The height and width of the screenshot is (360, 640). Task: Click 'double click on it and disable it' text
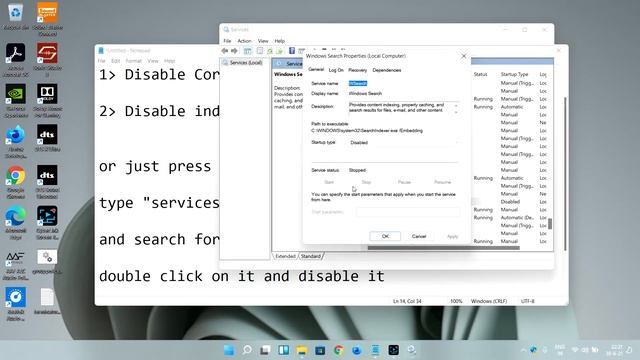click(242, 276)
